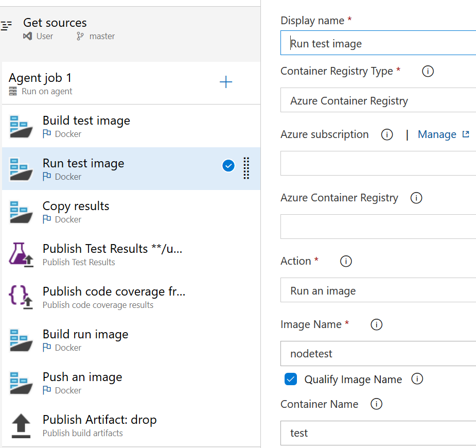Select the Agent job 1 row
The height and width of the screenshot is (448, 476).
[131, 83]
